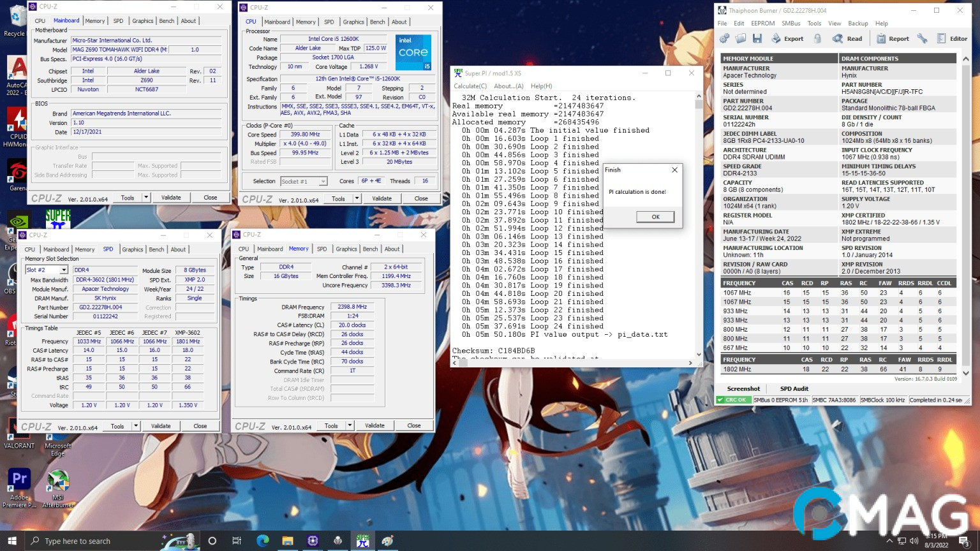The image size is (980, 551).
Task: Click the Windows taskbar search box
Action: tap(78, 541)
